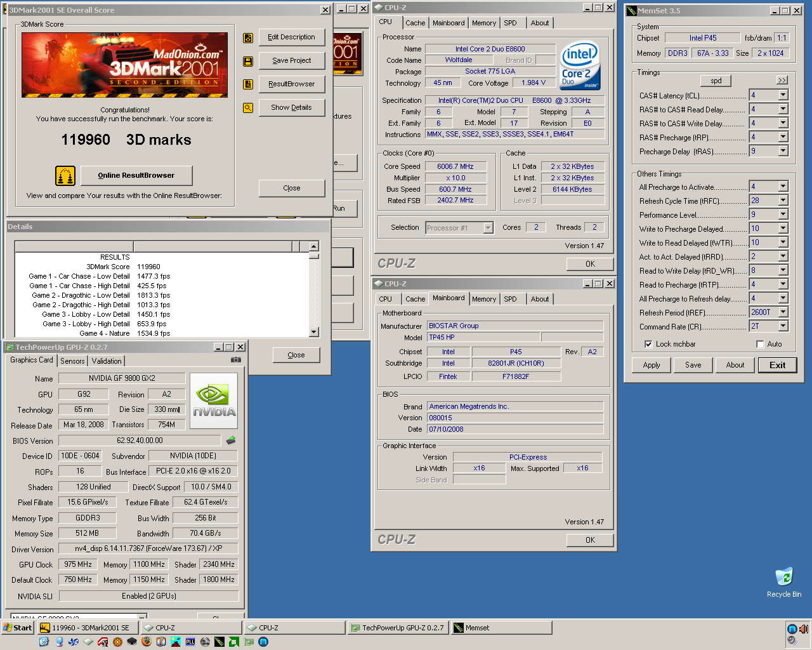Click the Edit Description button
This screenshot has height=650, width=812.
[292, 37]
